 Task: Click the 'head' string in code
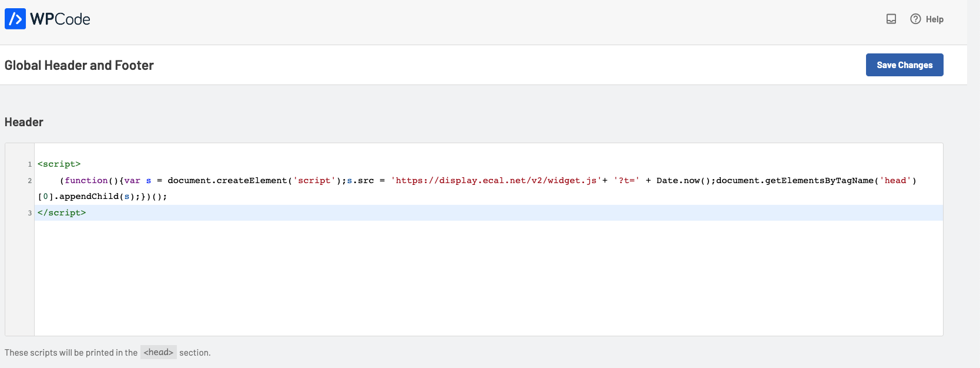coord(895,181)
